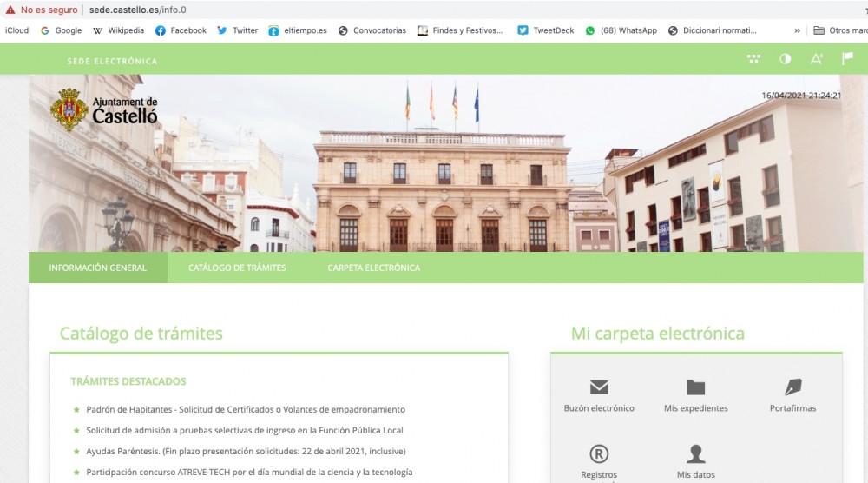Open the Padrón de Habitantes certificate link

[246, 409]
